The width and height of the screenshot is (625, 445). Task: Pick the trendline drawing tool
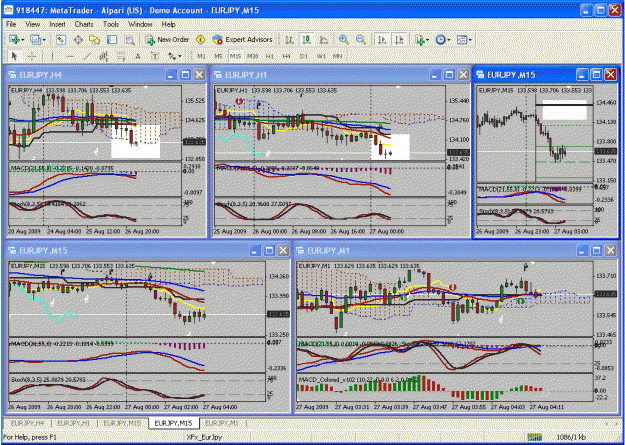pos(87,56)
